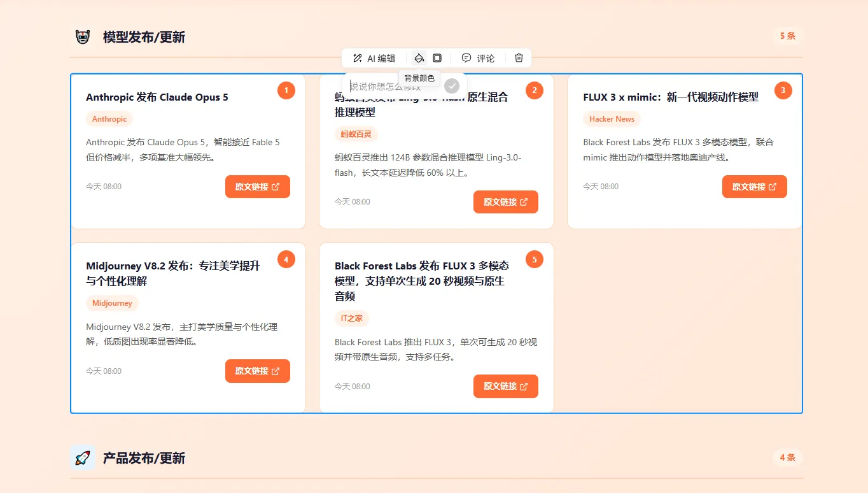Image resolution: width=868 pixels, height=493 pixels.
Task: Select the IT之家 source tag
Action: tap(352, 318)
